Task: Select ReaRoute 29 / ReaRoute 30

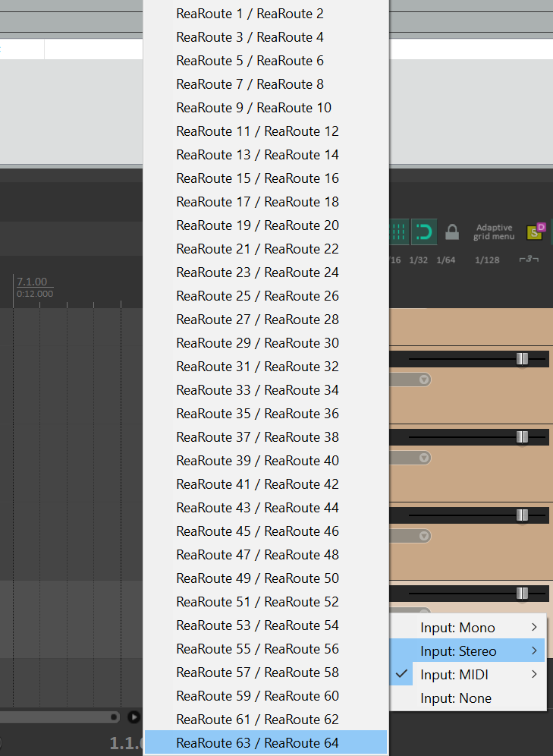Action: [x=266, y=343]
